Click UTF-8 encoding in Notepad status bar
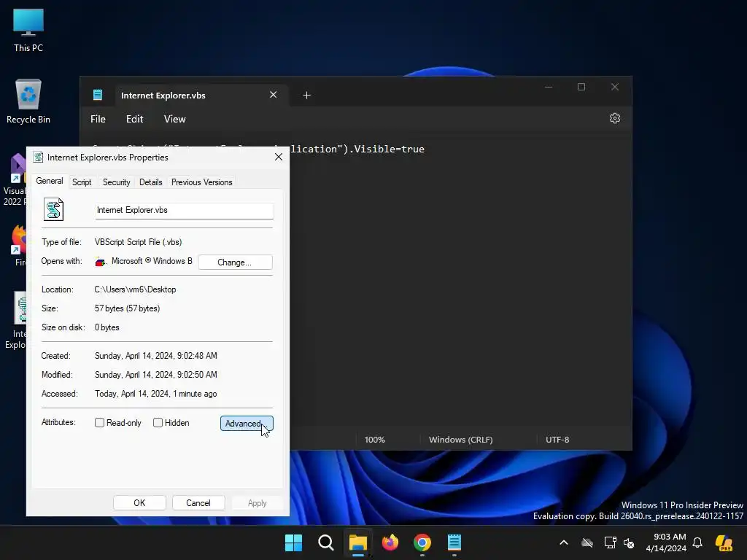The width and height of the screenshot is (747, 560). 557,440
